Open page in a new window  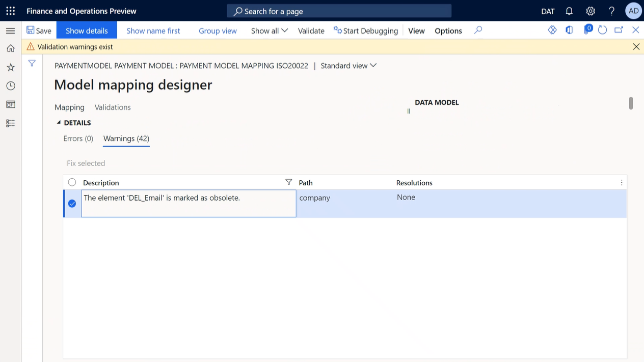tap(619, 30)
